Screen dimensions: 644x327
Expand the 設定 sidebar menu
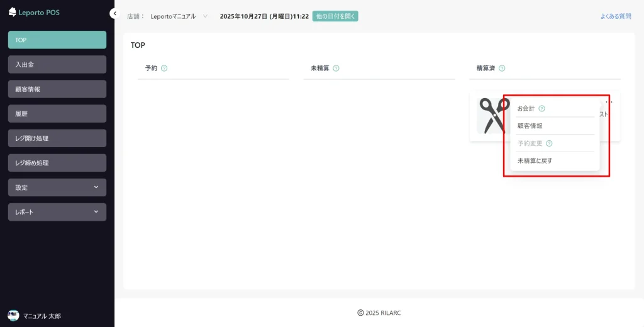pos(57,187)
